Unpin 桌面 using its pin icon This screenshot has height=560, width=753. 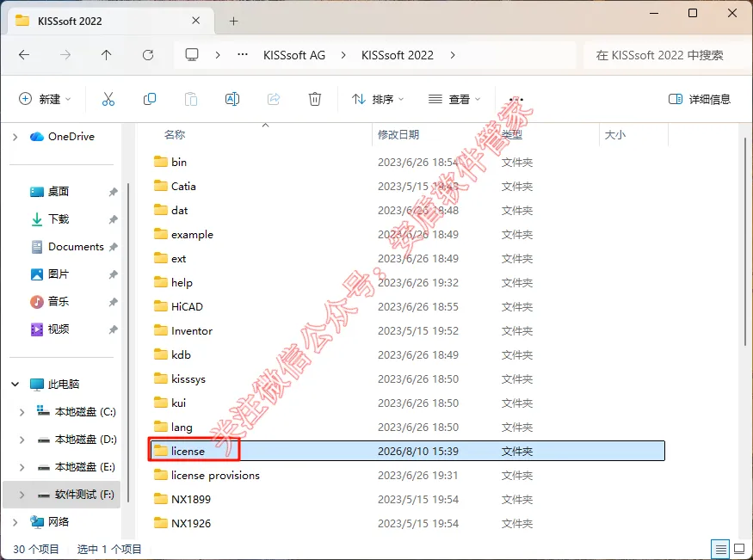click(x=113, y=192)
